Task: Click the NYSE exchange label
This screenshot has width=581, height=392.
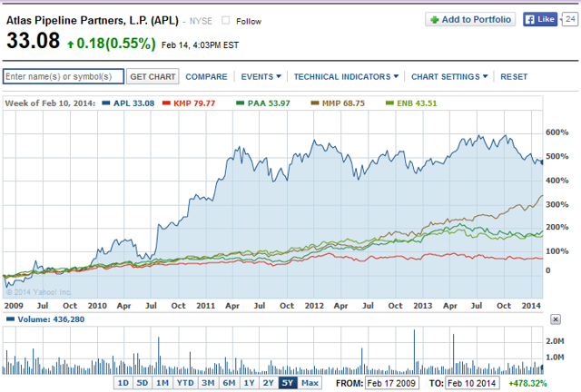Action: pyautogui.click(x=201, y=21)
